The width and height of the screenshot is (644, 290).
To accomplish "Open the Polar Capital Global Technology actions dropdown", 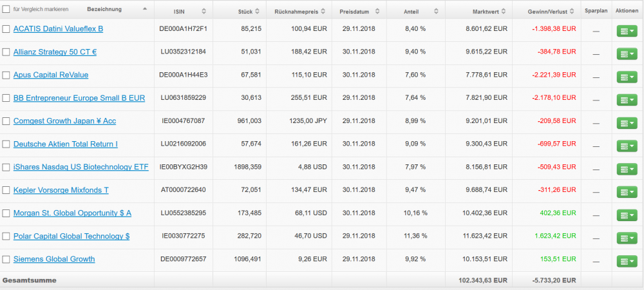I will [x=627, y=238].
